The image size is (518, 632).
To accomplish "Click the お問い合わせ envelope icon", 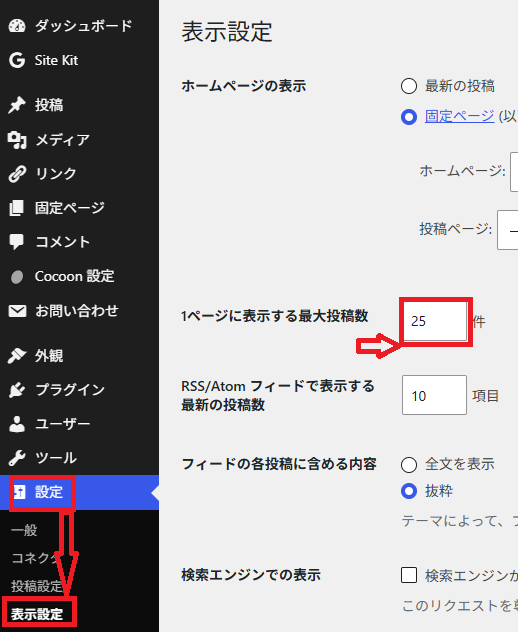I will [x=17, y=311].
